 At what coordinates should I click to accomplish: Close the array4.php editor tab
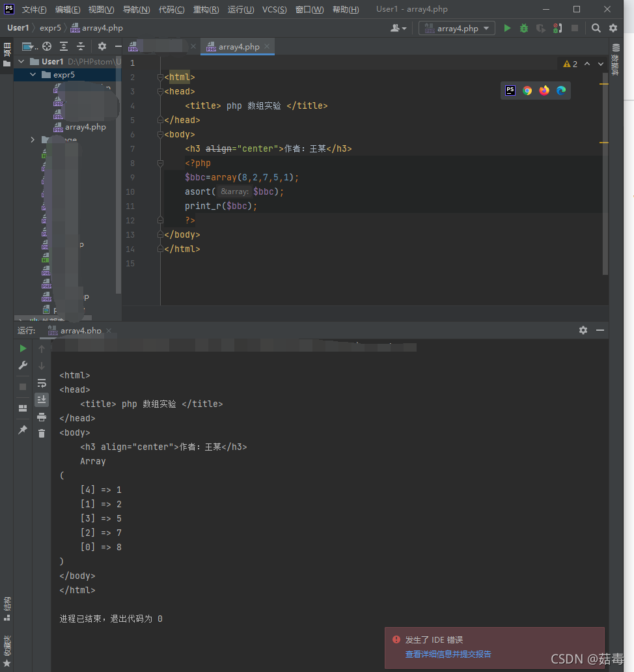268,46
